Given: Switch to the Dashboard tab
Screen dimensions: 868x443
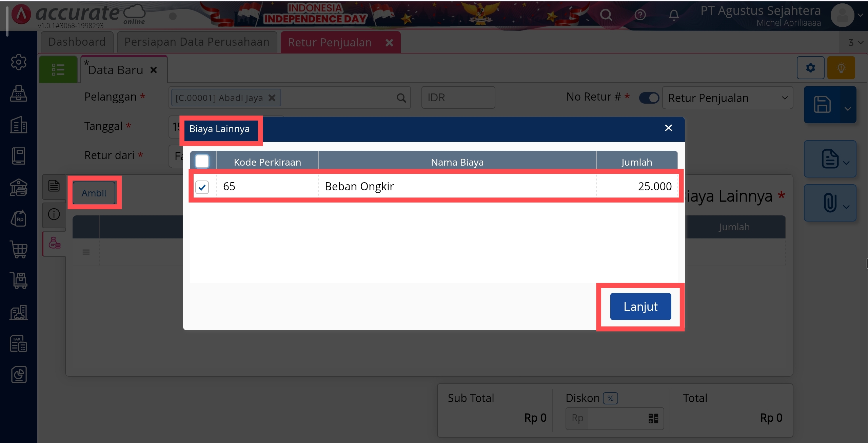Looking at the screenshot, I should click(x=77, y=42).
